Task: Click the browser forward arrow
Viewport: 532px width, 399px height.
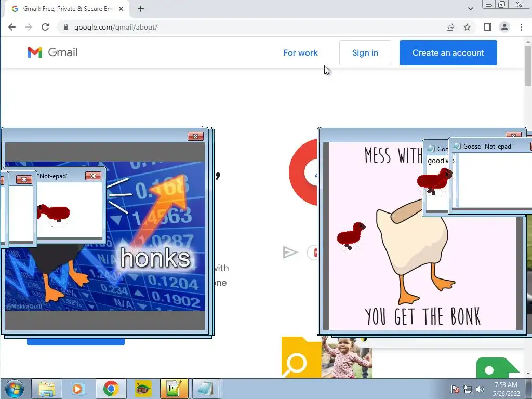Action: coord(29,27)
